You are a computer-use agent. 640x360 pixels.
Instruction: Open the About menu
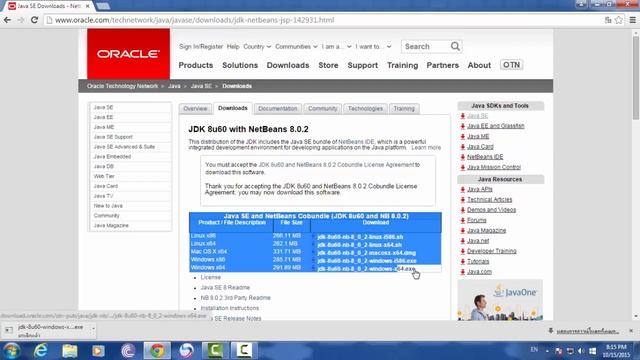click(479, 65)
